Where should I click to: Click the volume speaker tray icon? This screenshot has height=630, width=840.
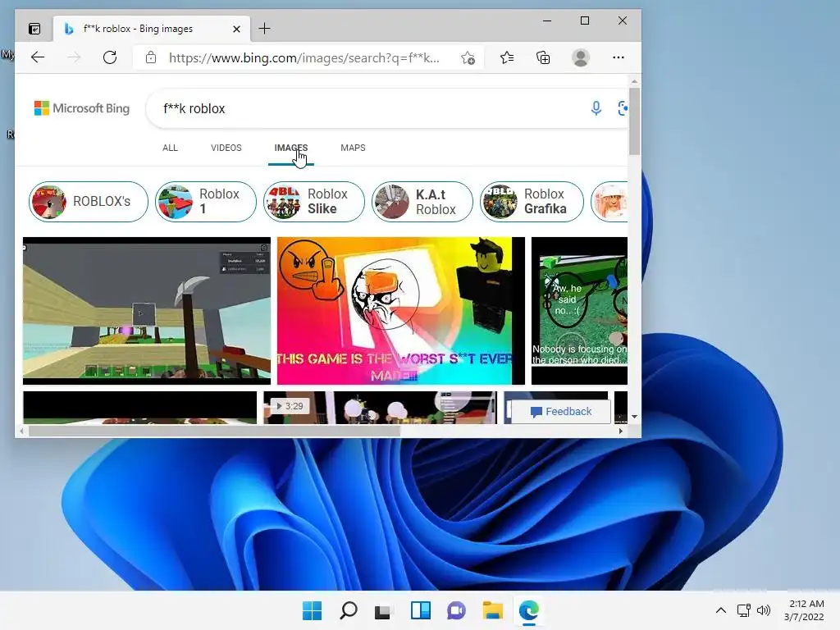tap(764, 610)
